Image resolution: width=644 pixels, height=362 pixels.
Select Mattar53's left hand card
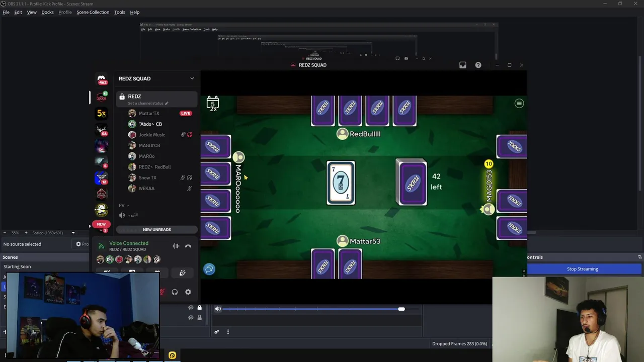coord(323,263)
